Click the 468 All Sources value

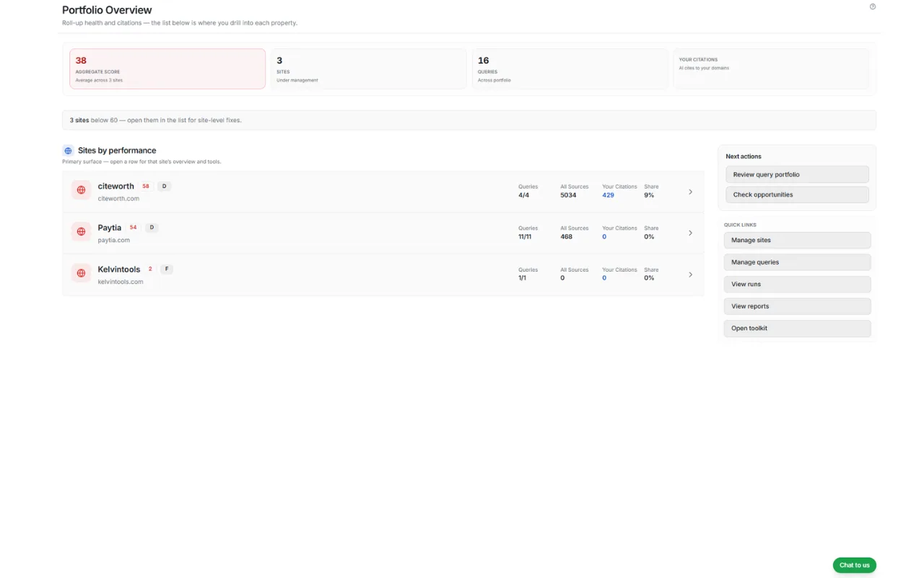[566, 236]
